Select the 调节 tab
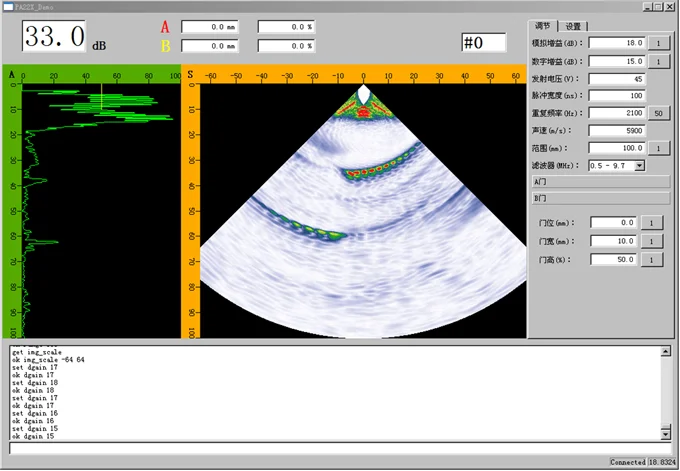 coord(543,26)
